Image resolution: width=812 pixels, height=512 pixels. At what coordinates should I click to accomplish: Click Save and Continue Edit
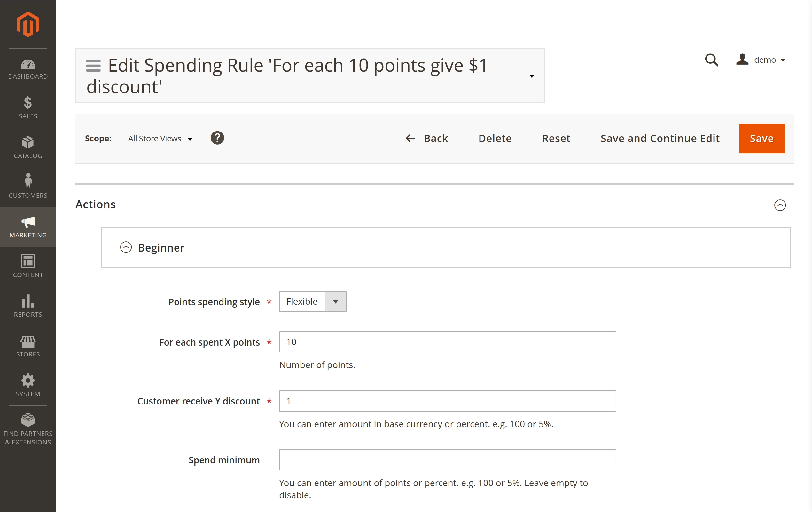(660, 138)
